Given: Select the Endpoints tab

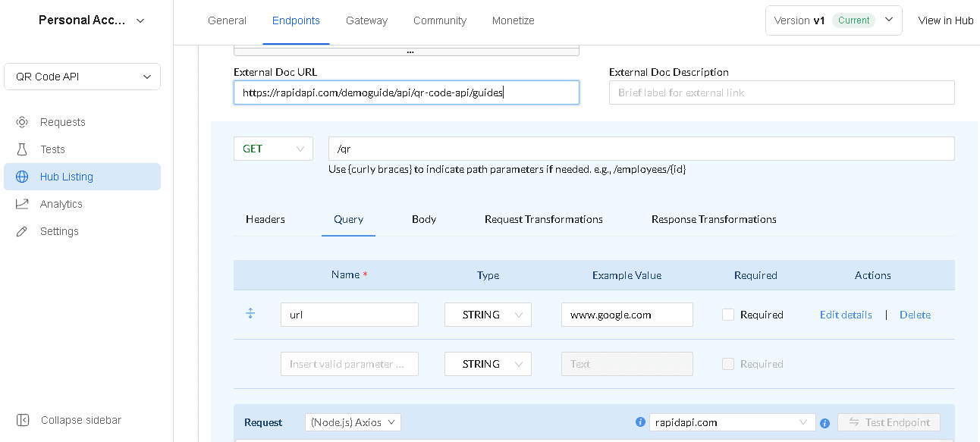Looking at the screenshot, I should coord(296,20).
